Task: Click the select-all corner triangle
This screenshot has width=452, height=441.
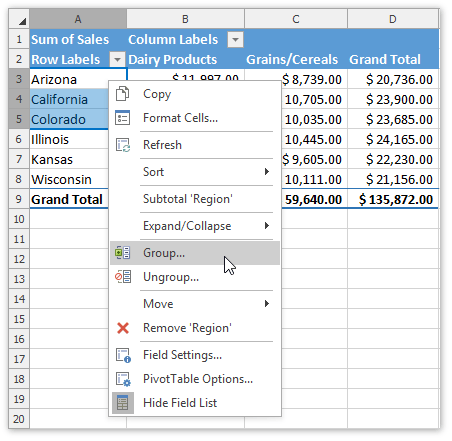Action: pyautogui.click(x=22, y=22)
